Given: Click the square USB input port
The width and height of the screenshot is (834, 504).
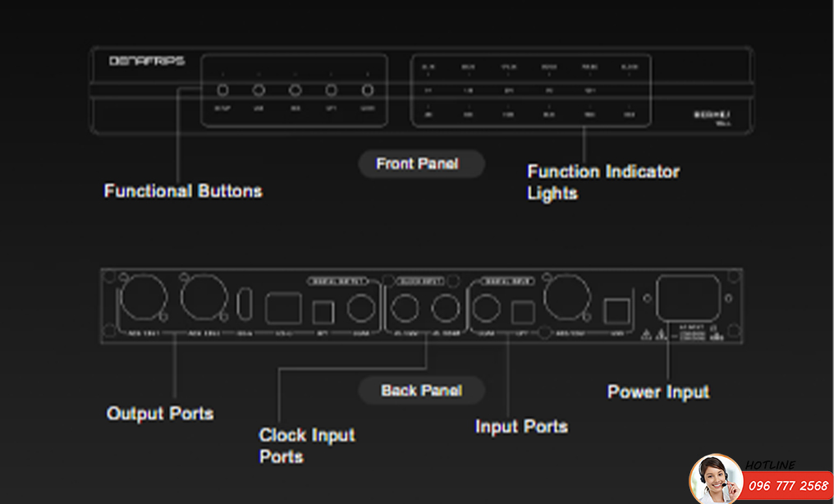Looking at the screenshot, I should click(616, 310).
